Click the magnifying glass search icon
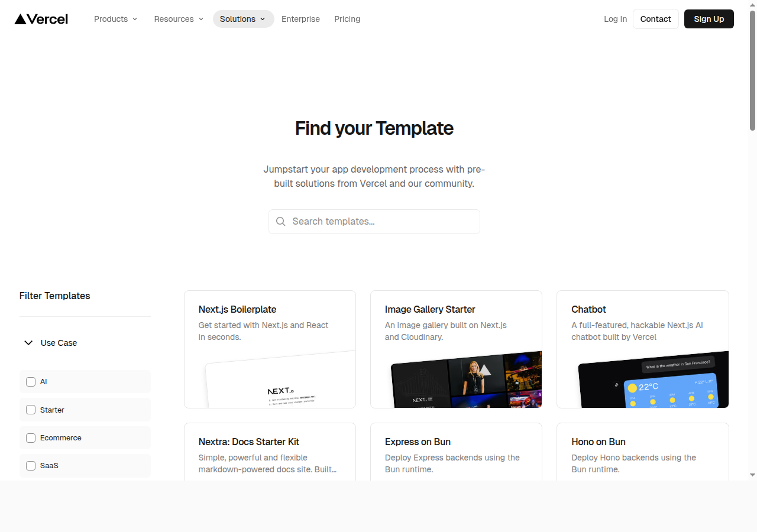 (x=281, y=221)
